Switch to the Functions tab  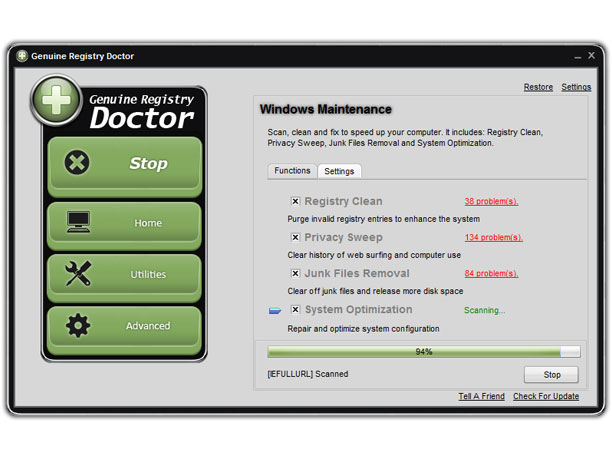292,171
